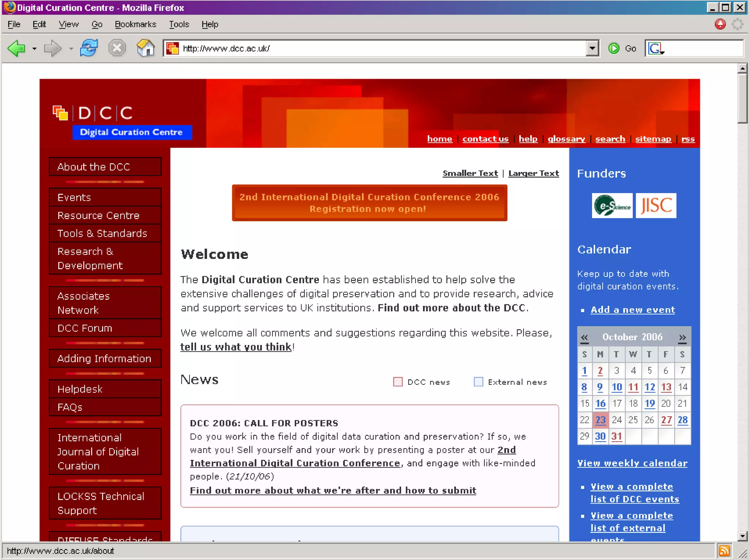749x560 pixels.
Task: Open Tools & Standards sidebar item
Action: click(105, 233)
